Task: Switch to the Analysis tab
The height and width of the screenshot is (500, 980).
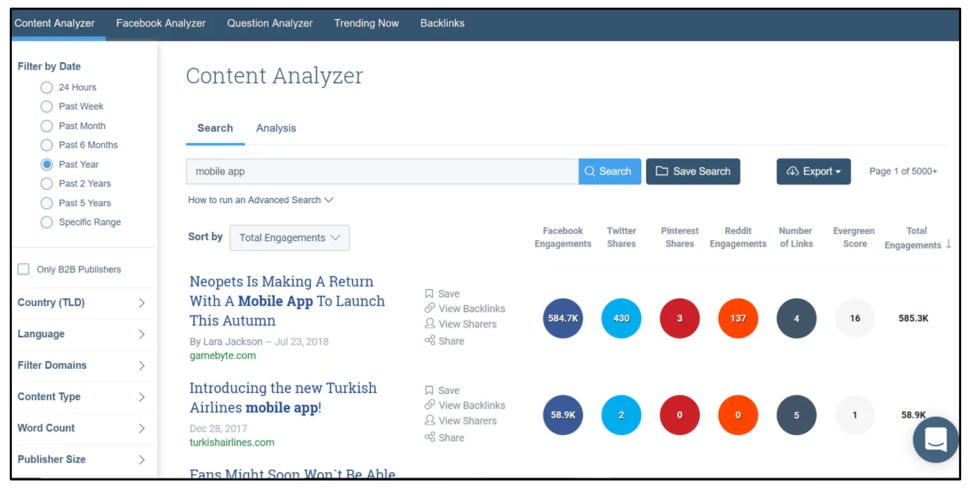Action: (276, 128)
